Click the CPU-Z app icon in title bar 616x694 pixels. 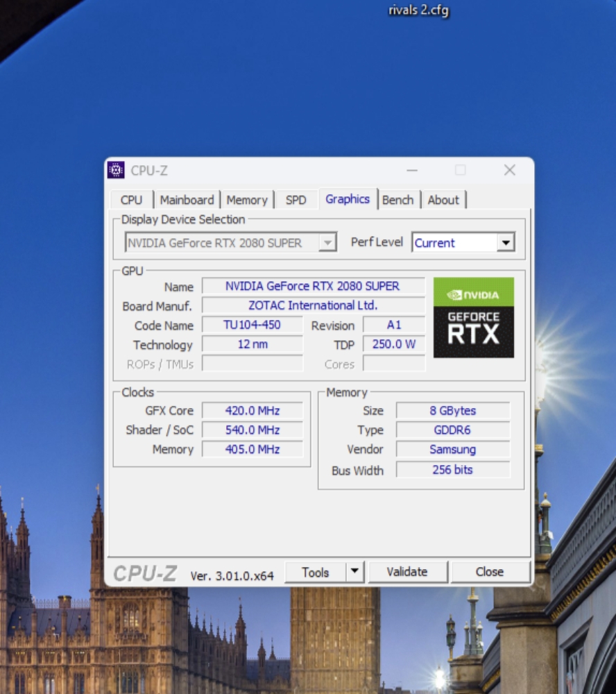(116, 170)
